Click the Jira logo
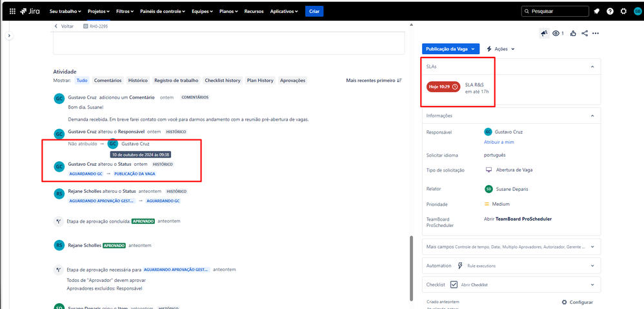644x309 pixels. coord(30,12)
